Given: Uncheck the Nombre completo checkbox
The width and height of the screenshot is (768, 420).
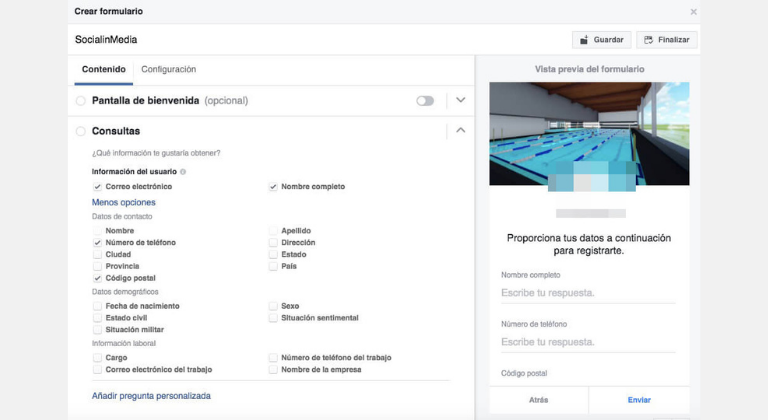Looking at the screenshot, I should (x=273, y=187).
